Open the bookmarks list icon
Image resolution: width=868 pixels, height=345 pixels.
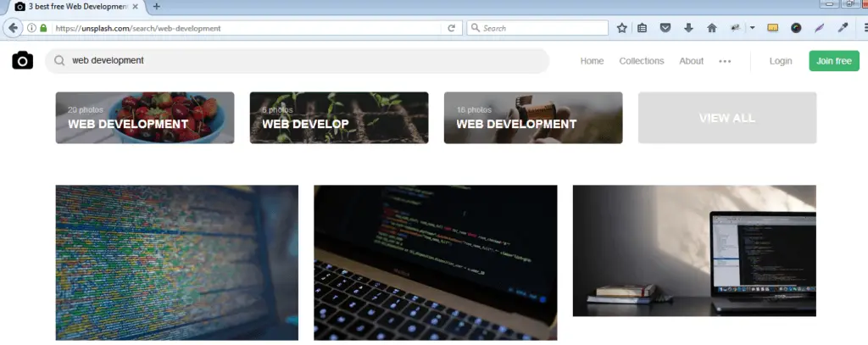(x=643, y=28)
